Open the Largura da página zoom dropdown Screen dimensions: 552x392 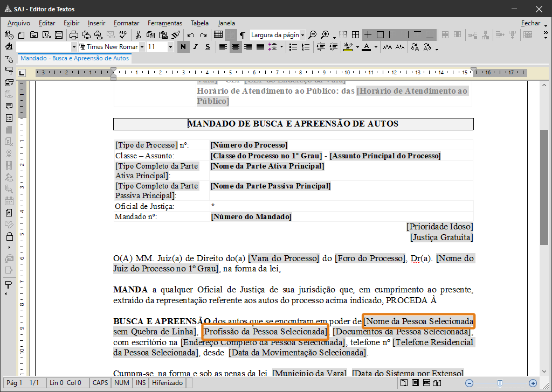point(302,35)
